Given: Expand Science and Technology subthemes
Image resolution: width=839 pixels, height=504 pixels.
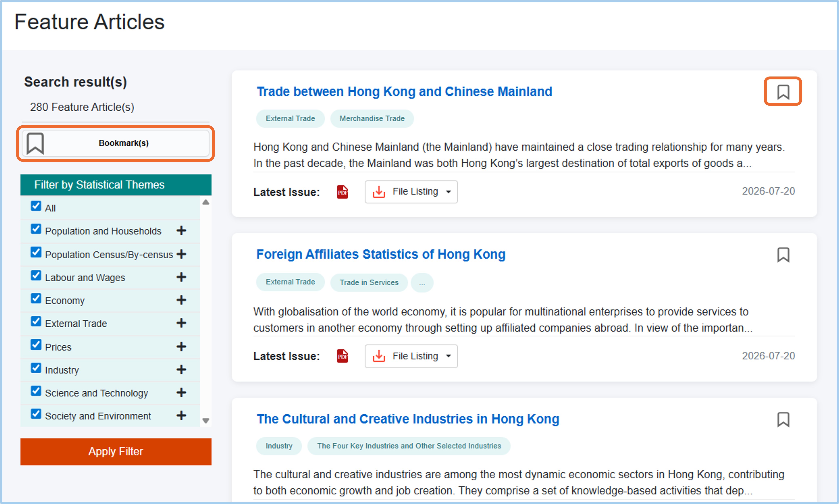Looking at the screenshot, I should click(x=181, y=393).
